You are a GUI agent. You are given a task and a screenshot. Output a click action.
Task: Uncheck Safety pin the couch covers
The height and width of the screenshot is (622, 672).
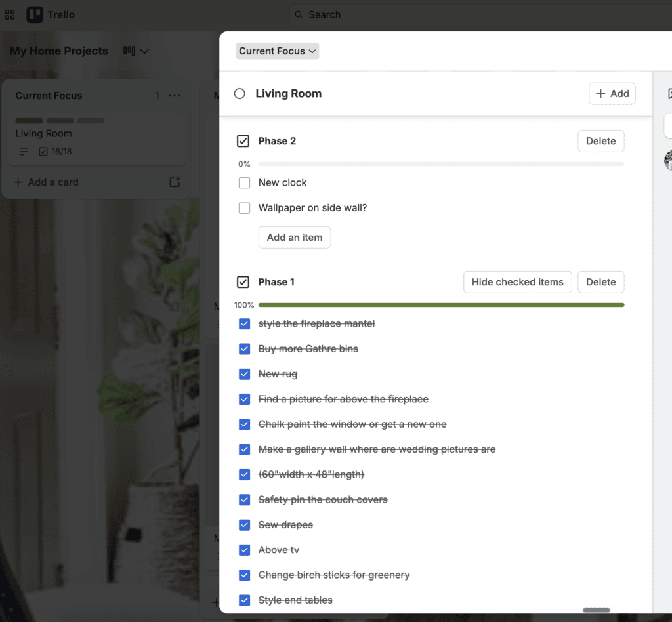pos(244,499)
